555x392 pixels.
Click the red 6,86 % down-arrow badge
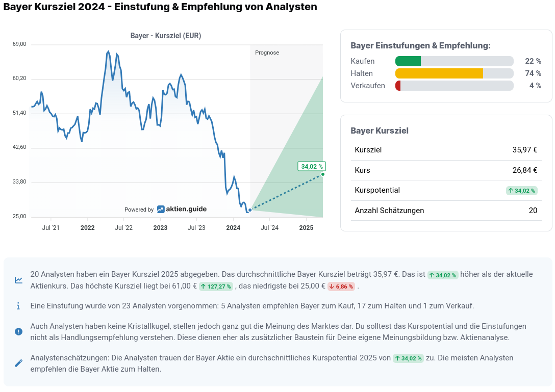tap(341, 286)
